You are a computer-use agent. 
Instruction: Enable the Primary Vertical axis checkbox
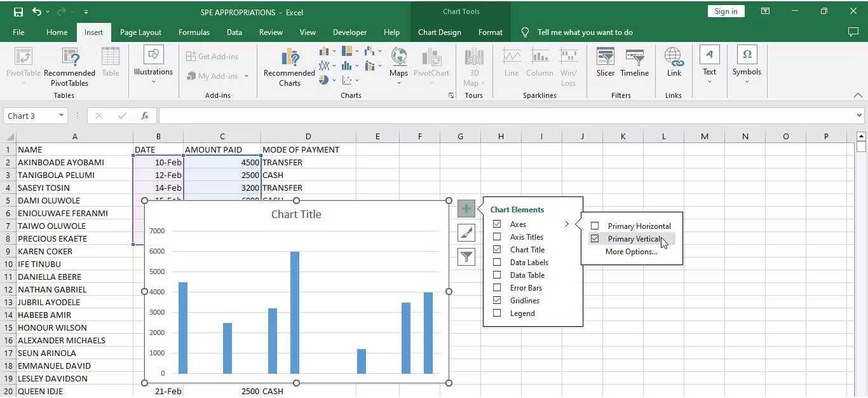(x=594, y=238)
